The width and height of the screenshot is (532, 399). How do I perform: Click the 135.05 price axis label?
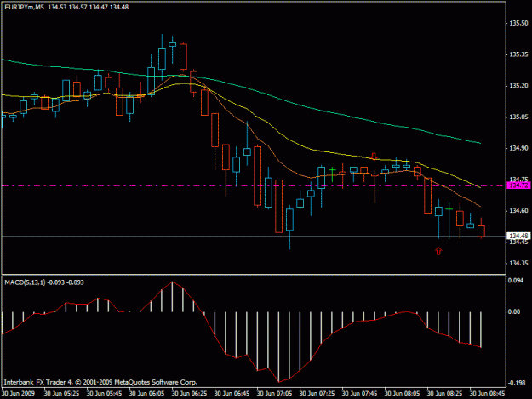[518, 117]
